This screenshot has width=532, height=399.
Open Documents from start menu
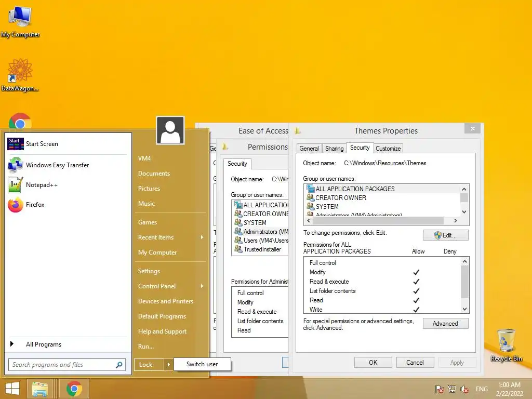pos(154,174)
